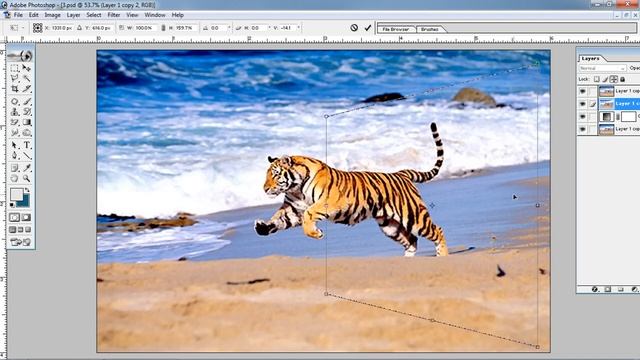Viewport: 640px width, 360px height.
Task: Open the Select menu
Action: [x=93, y=15]
